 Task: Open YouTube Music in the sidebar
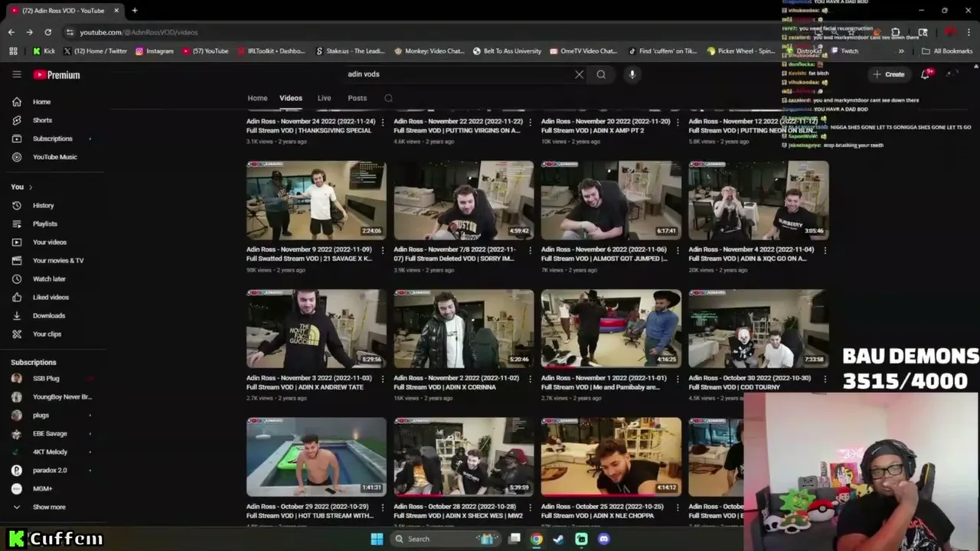click(x=54, y=157)
